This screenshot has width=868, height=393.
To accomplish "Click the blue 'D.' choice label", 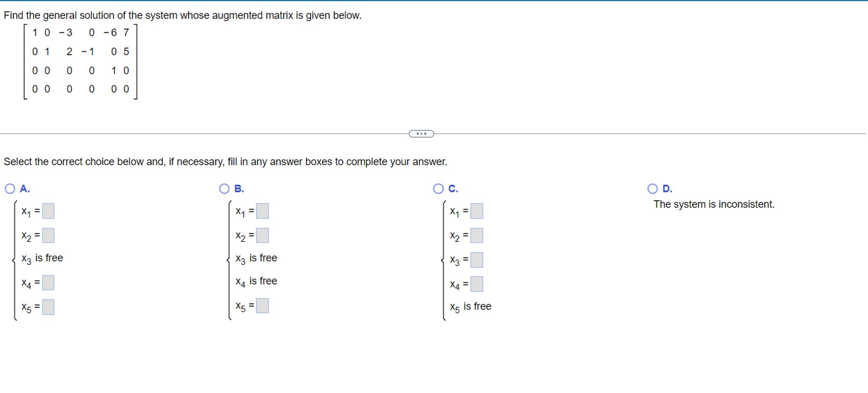I will click(x=667, y=188).
